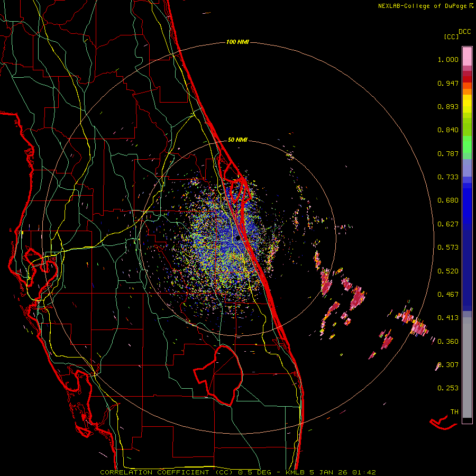Click the 0.253 color scale value
The width and height of the screenshot is (476, 476).
point(448,388)
